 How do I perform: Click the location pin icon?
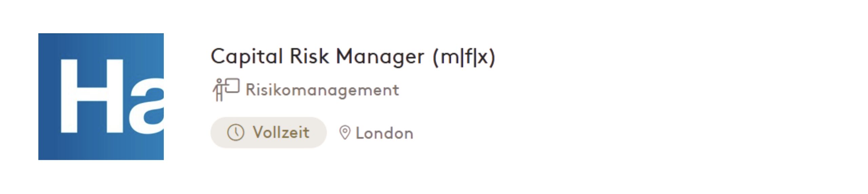344,133
